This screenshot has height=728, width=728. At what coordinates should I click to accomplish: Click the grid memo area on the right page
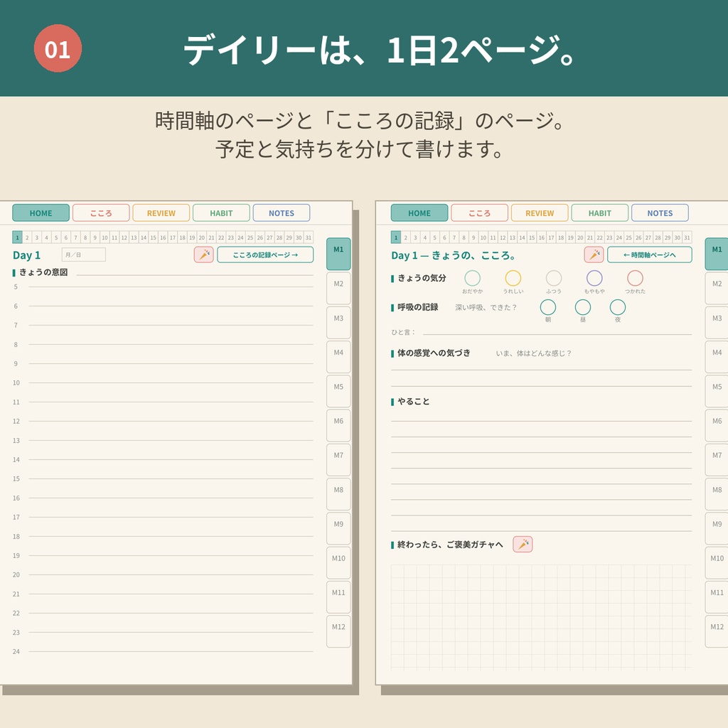coord(541,616)
